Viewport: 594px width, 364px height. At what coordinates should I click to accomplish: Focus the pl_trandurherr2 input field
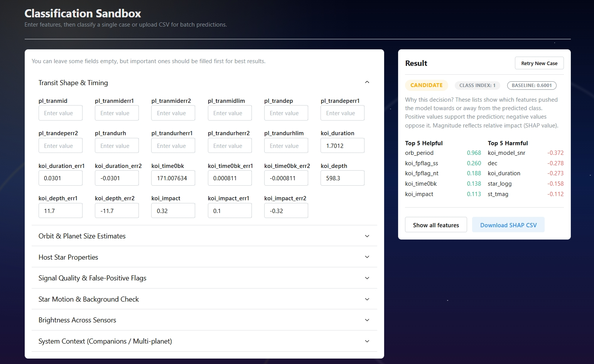[x=230, y=146]
